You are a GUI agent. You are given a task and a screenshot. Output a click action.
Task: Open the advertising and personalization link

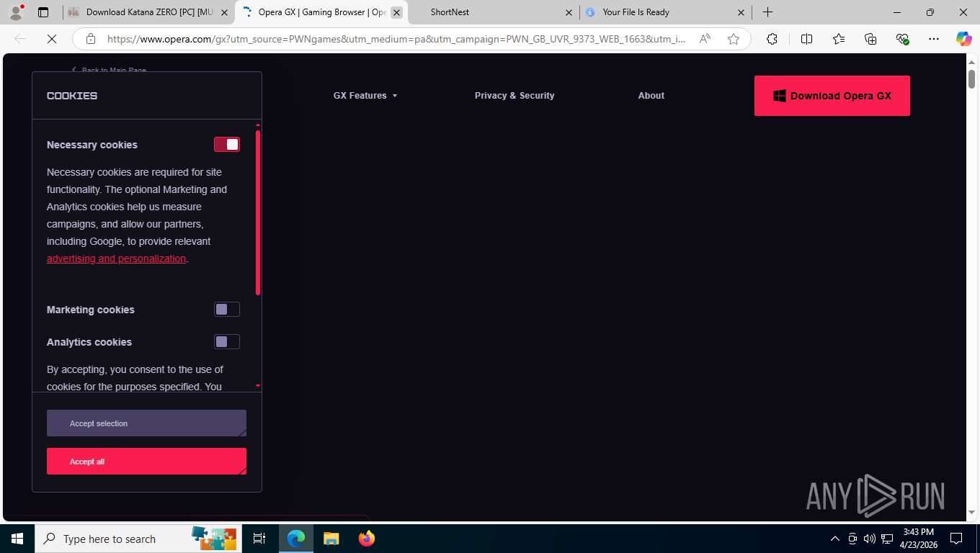click(x=117, y=258)
